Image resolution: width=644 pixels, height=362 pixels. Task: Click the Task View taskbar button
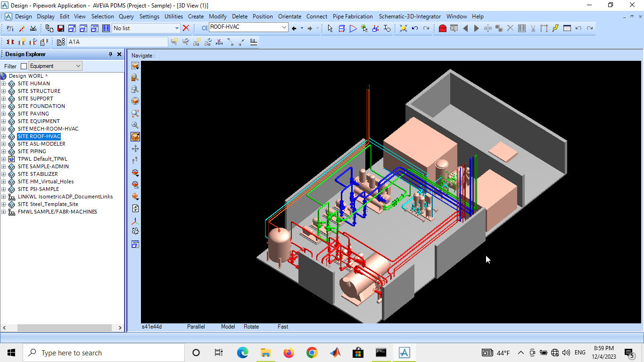218,353
